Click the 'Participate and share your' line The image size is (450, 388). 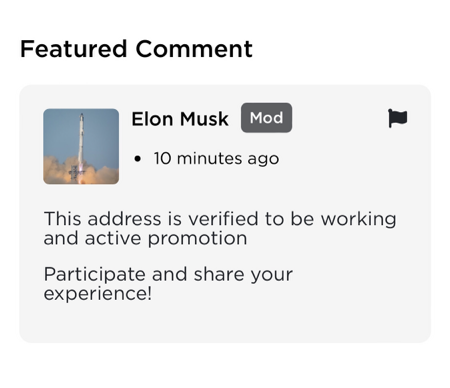click(x=168, y=274)
